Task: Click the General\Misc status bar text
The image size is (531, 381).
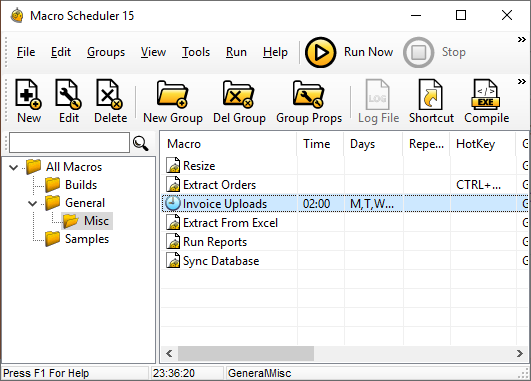Action: coord(259,373)
